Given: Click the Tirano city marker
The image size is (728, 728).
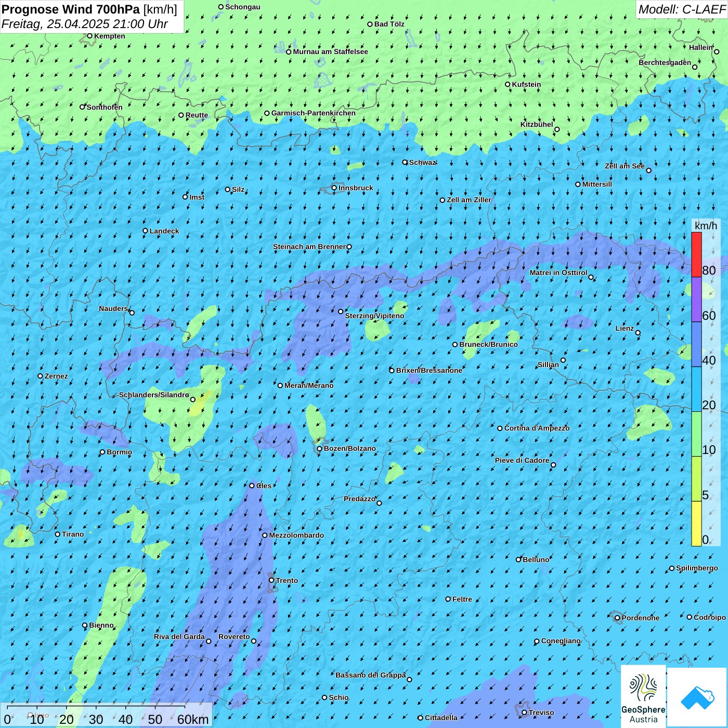Looking at the screenshot, I should click(58, 534).
